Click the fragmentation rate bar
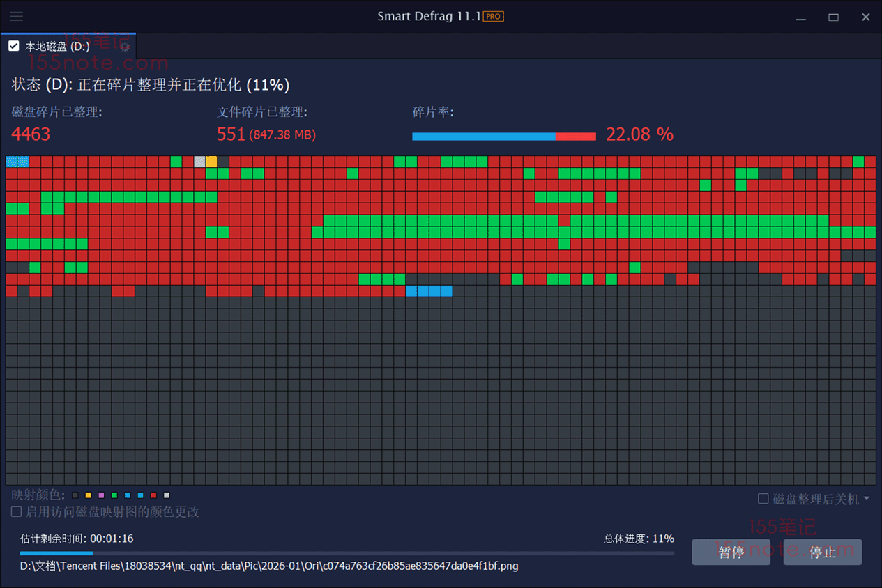This screenshot has height=588, width=882. coord(503,137)
